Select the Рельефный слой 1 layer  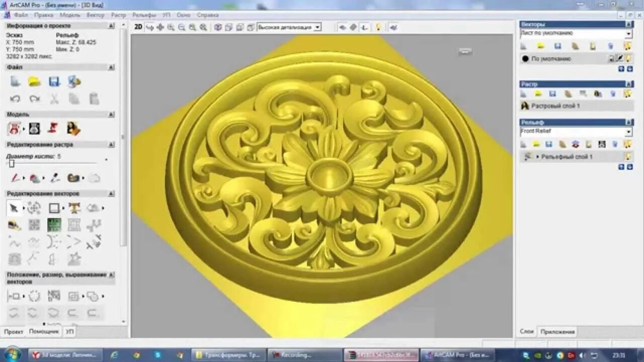[x=577, y=157]
